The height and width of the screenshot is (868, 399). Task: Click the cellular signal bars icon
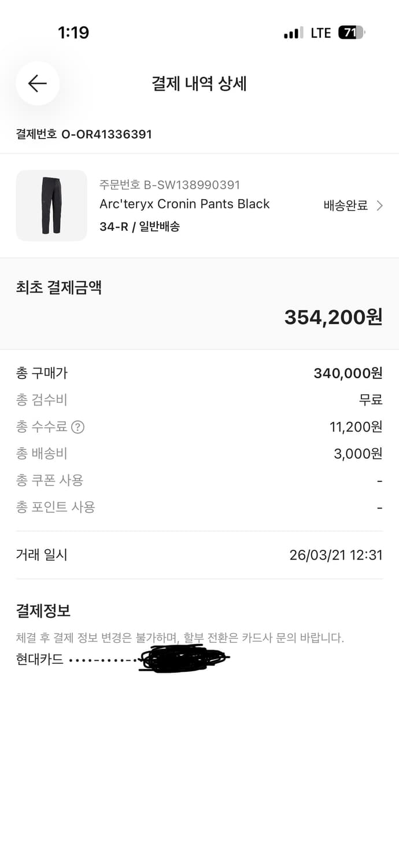294,33
